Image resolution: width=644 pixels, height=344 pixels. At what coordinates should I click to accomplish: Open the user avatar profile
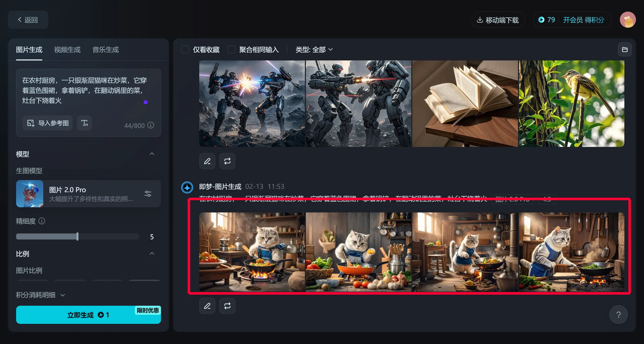tap(628, 20)
